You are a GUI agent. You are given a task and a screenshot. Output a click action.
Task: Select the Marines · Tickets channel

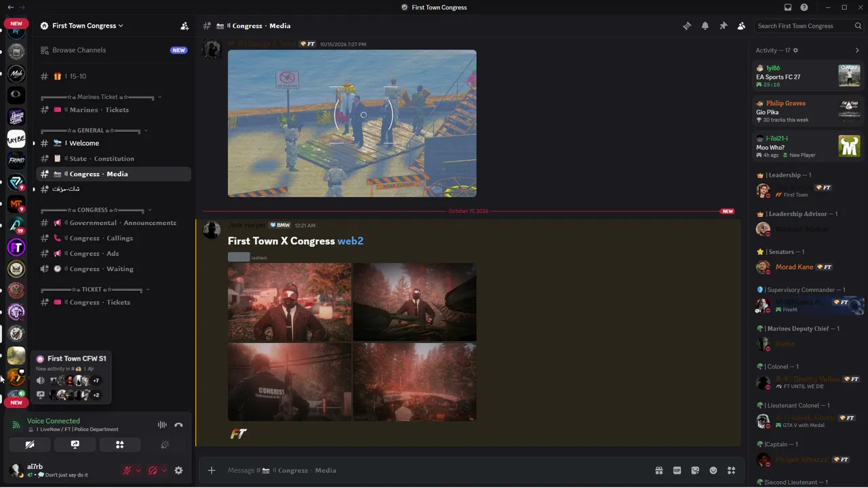coord(113,110)
